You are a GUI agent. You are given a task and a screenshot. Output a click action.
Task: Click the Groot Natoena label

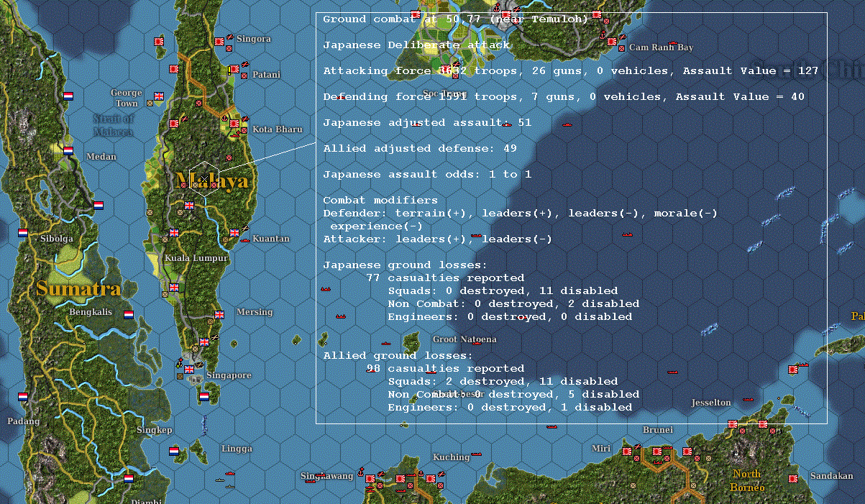click(464, 339)
